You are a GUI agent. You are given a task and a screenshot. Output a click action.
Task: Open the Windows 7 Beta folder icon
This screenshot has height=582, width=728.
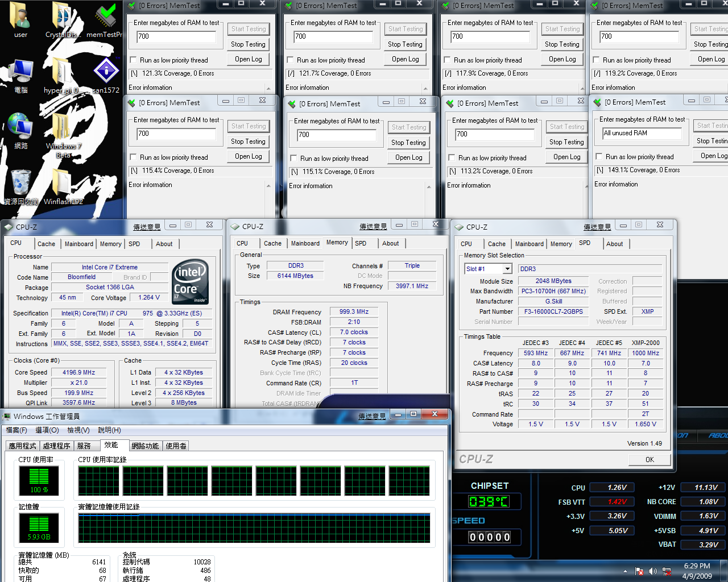pyautogui.click(x=63, y=134)
